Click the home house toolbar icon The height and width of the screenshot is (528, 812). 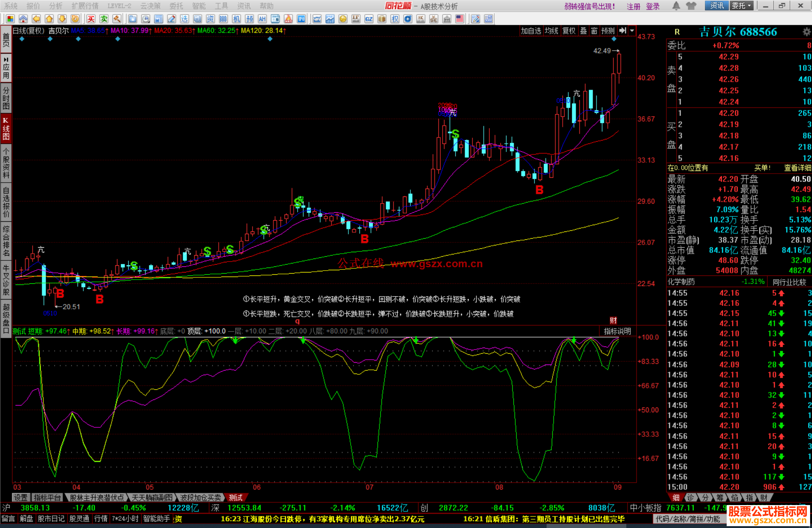(x=23, y=19)
